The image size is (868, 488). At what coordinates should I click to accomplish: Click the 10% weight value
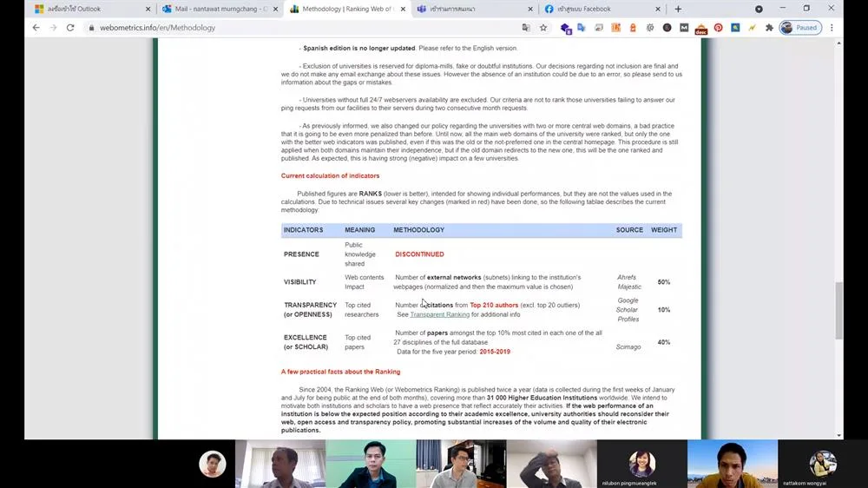coord(664,310)
